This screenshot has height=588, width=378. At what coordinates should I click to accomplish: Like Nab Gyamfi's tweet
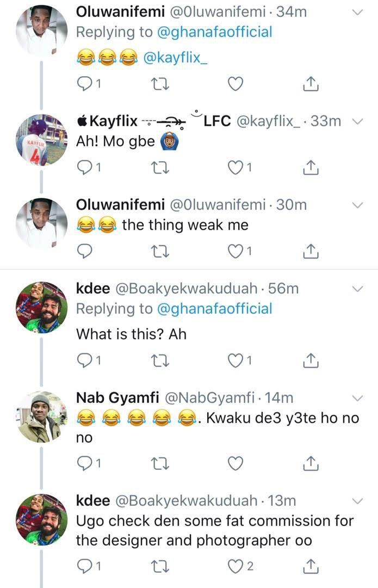pyautogui.click(x=234, y=463)
